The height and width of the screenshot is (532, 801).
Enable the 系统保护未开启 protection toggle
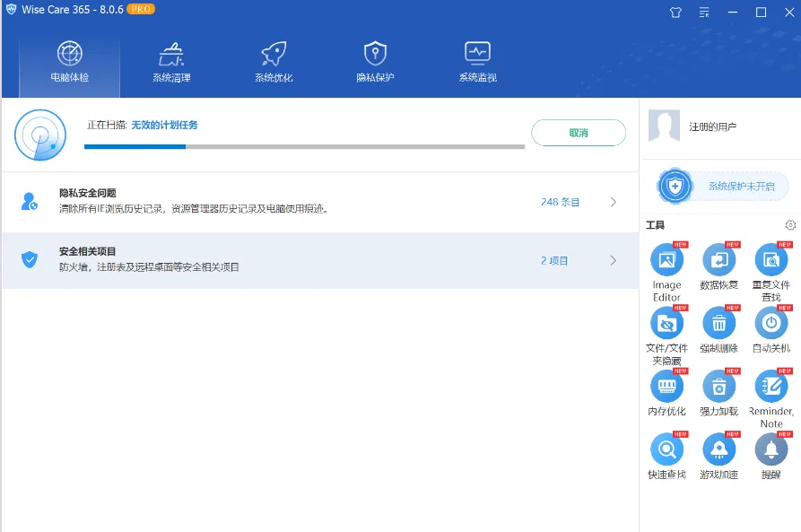[x=723, y=187]
